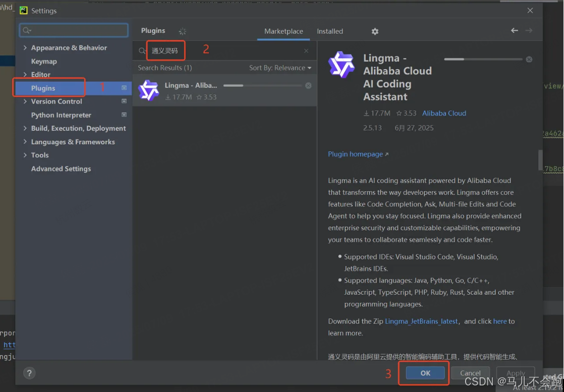Select the Lingma - Aliba... search result
Viewport: 564px width, 392px height.
point(224,90)
